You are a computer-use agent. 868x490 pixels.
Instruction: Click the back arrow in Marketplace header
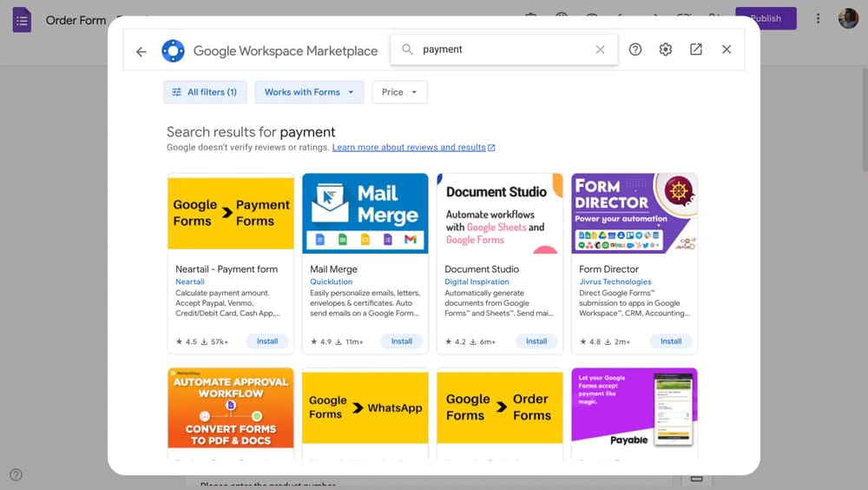click(x=141, y=51)
